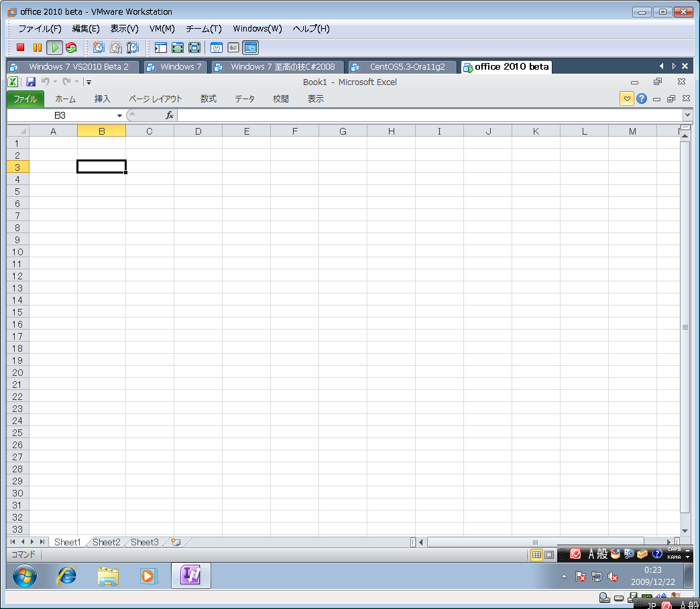Image resolution: width=700 pixels, height=609 pixels.
Task: Open the ファイル tab
Action: 25,98
